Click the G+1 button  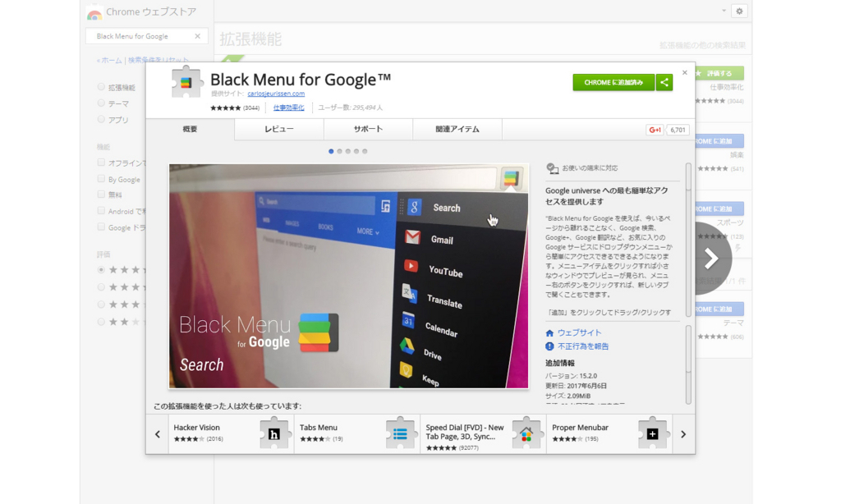tap(655, 130)
